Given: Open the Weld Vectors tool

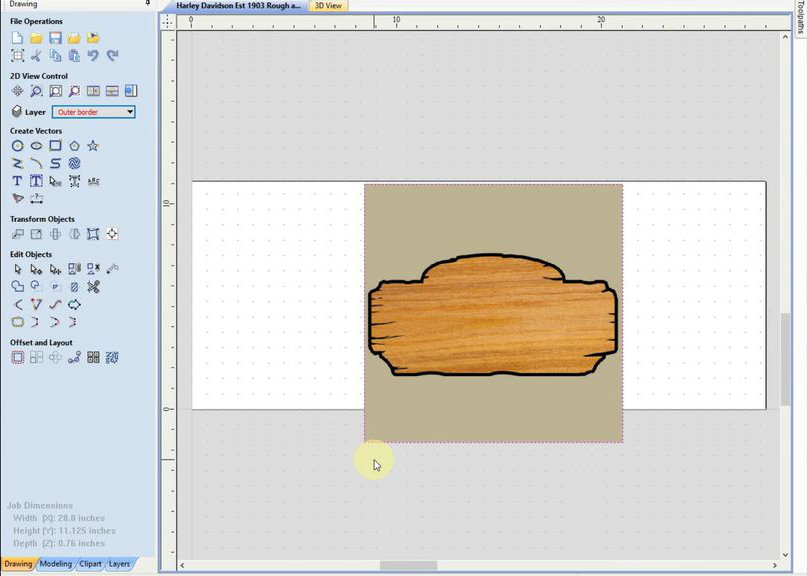Looking at the screenshot, I should (x=17, y=287).
